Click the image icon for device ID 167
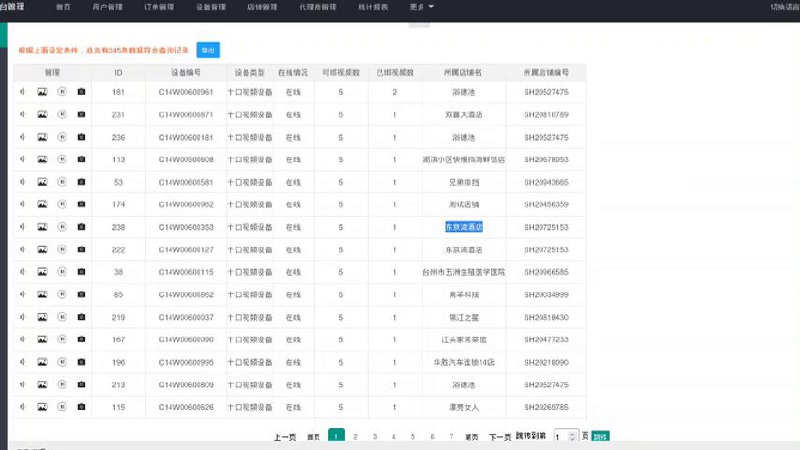Screen dimensions: 800x450 pos(42,339)
